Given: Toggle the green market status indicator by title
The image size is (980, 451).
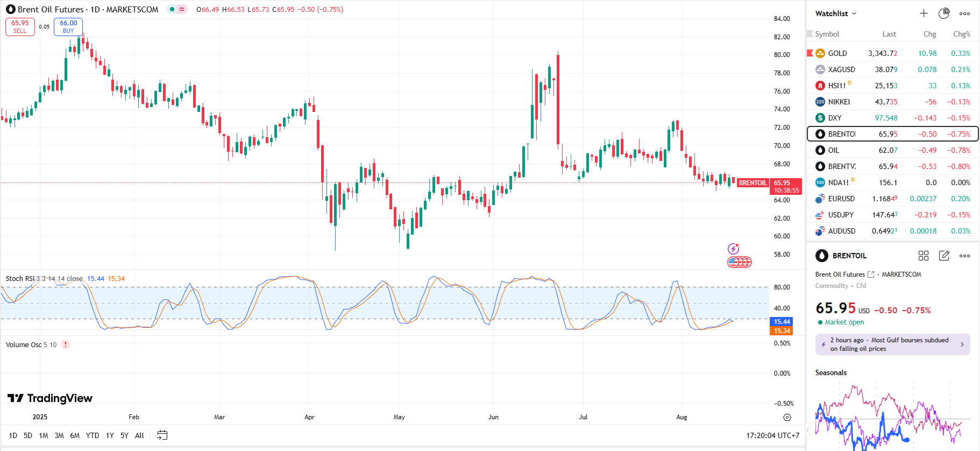Looking at the screenshot, I should point(172,9).
